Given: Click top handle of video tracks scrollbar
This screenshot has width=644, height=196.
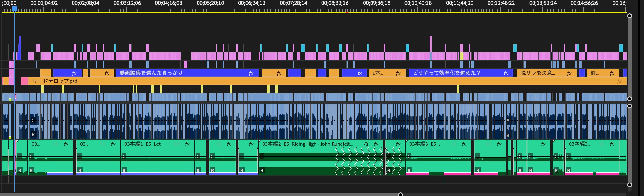Looking at the screenshot, I should pos(630,16).
